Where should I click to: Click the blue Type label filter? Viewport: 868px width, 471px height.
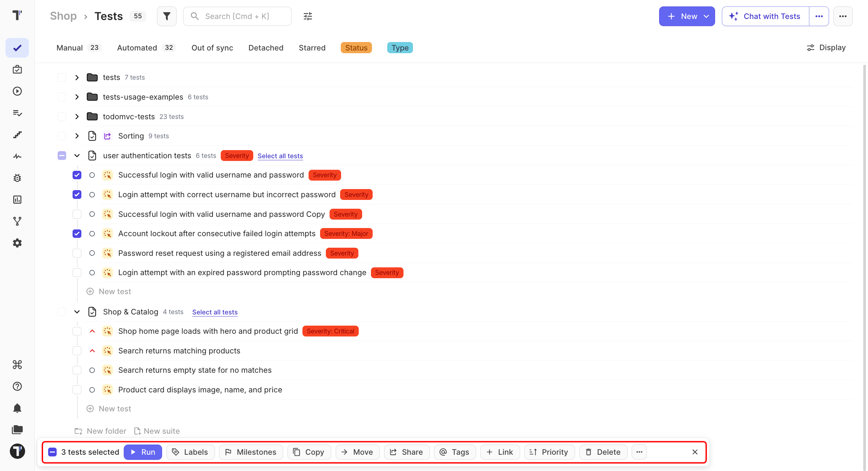(x=400, y=48)
